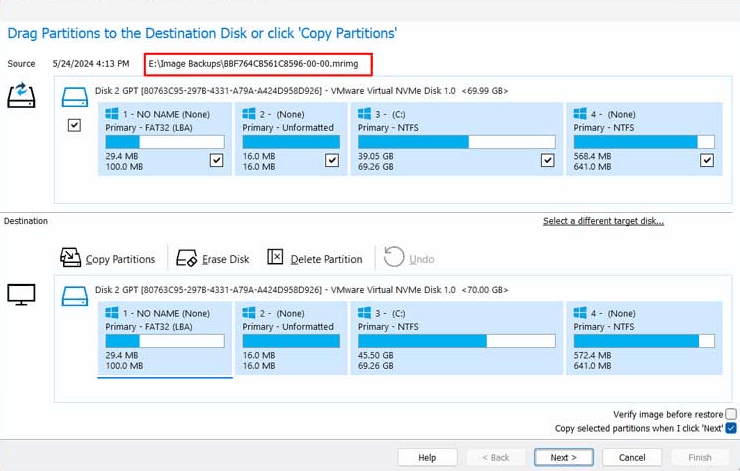Select the source disk drive icon
The height and width of the screenshot is (471, 740).
click(x=75, y=97)
